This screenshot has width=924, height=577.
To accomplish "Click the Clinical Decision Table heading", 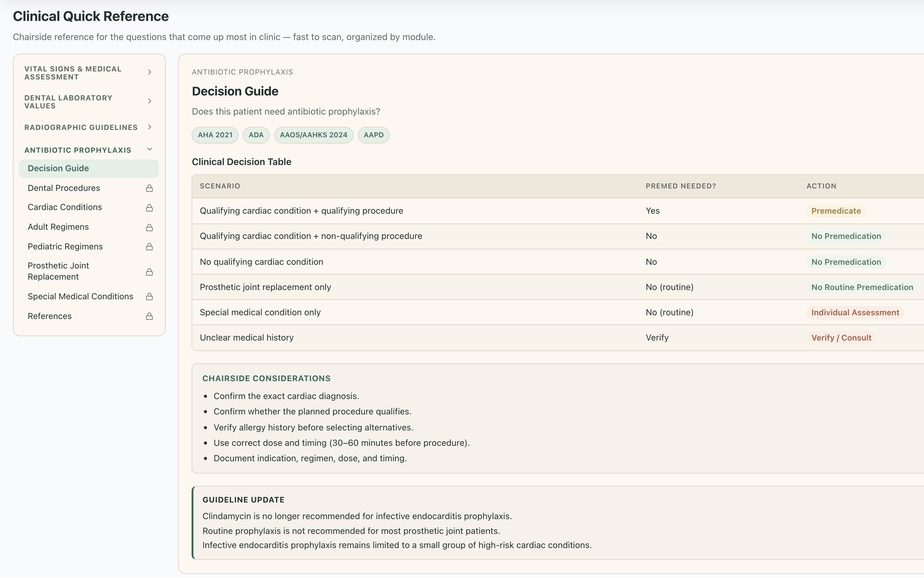I will 241,162.
